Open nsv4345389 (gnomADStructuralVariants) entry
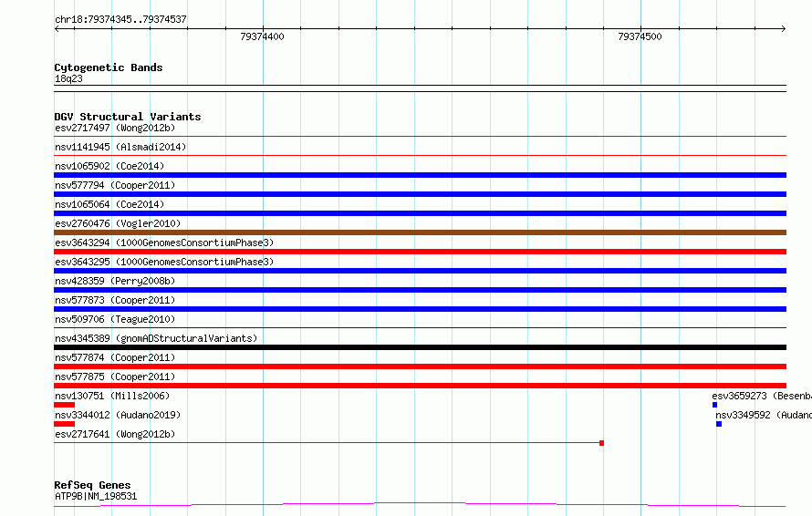 click(156, 338)
